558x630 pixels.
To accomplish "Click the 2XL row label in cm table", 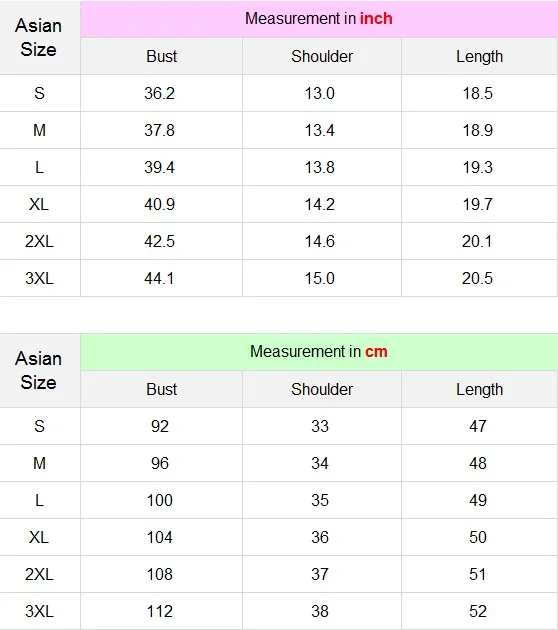I will tap(39, 574).
